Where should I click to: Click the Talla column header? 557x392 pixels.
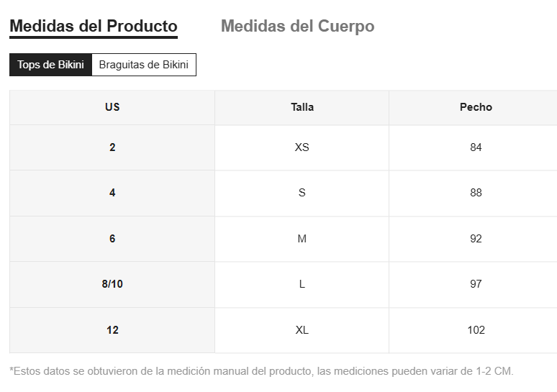coord(302,107)
